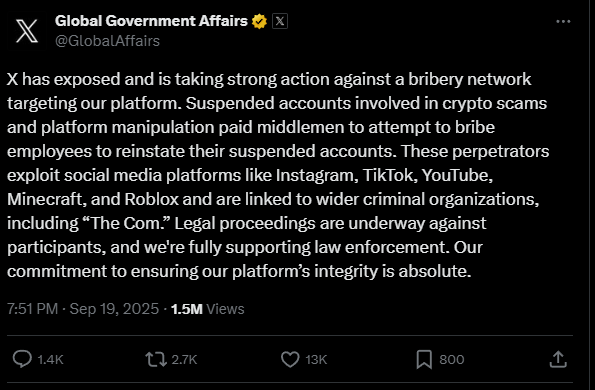Click the post's opening line about a bribery network

[269, 79]
